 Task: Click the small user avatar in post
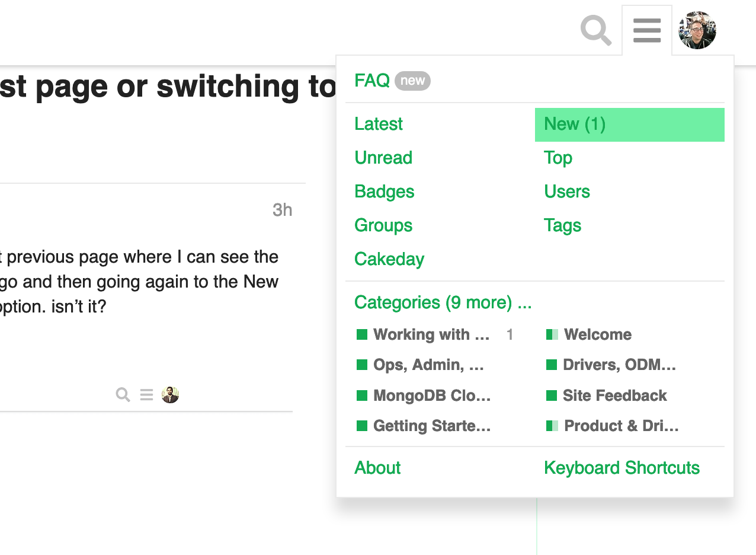[170, 395]
